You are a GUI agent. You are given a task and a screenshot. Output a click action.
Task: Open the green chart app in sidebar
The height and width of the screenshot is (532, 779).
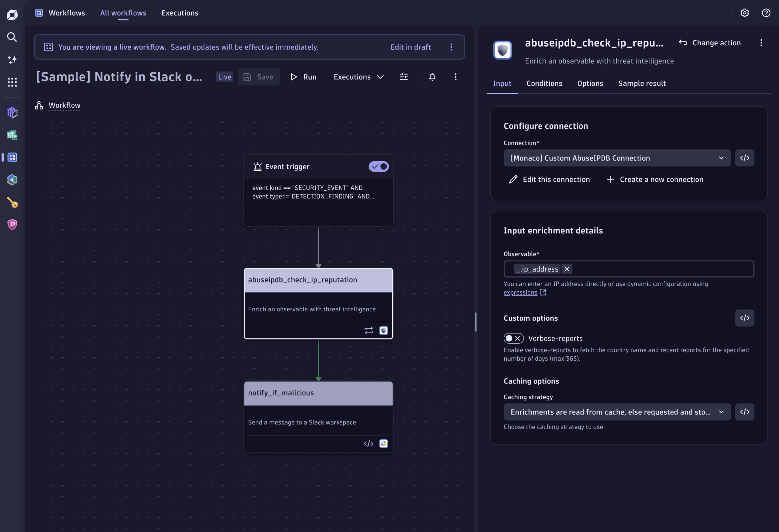tap(12, 135)
